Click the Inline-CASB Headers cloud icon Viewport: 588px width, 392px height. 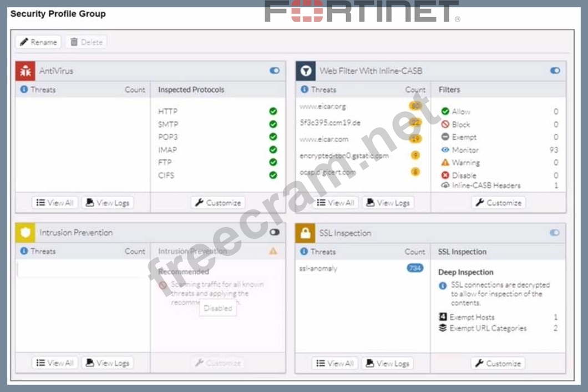(445, 185)
